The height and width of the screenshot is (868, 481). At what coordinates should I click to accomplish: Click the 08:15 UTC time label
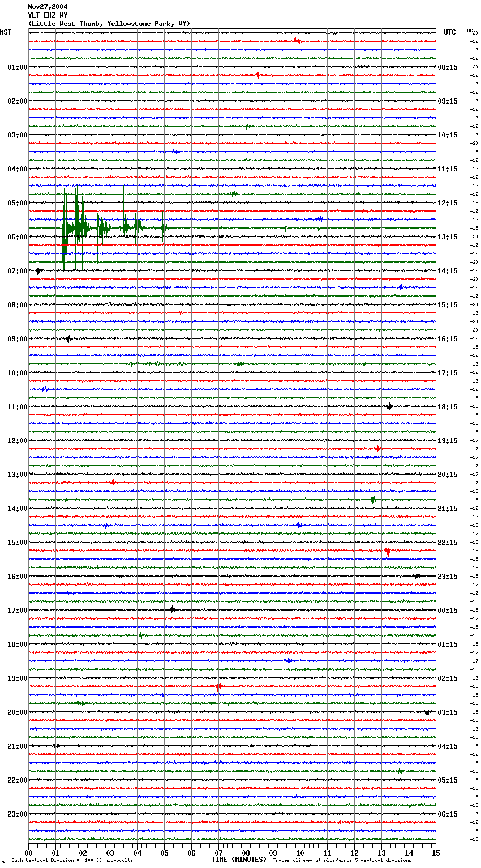448,67
